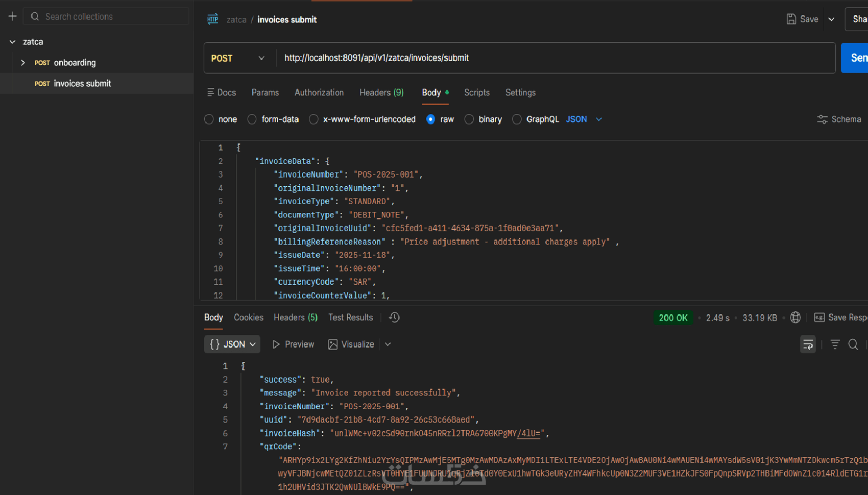Open the Test Results response tab
The image size is (868, 495).
[350, 317]
